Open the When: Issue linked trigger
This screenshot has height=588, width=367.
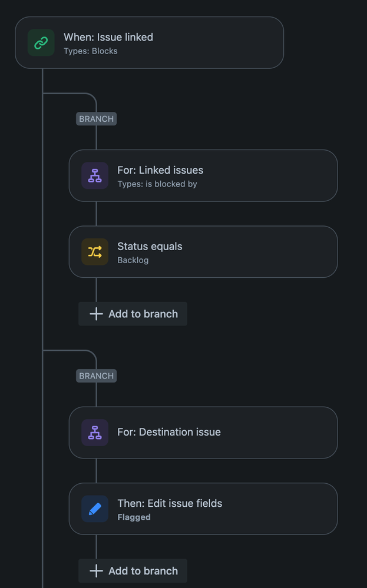click(150, 43)
